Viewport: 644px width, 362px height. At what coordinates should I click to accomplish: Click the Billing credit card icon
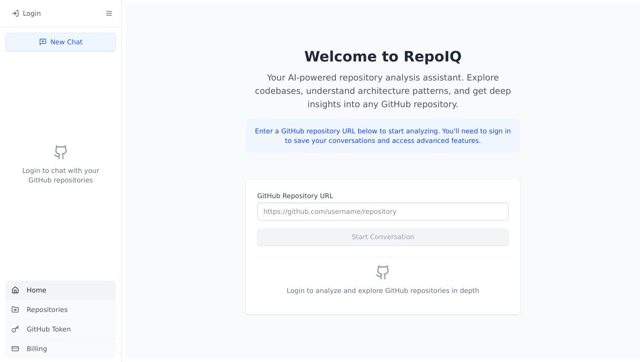[15, 349]
